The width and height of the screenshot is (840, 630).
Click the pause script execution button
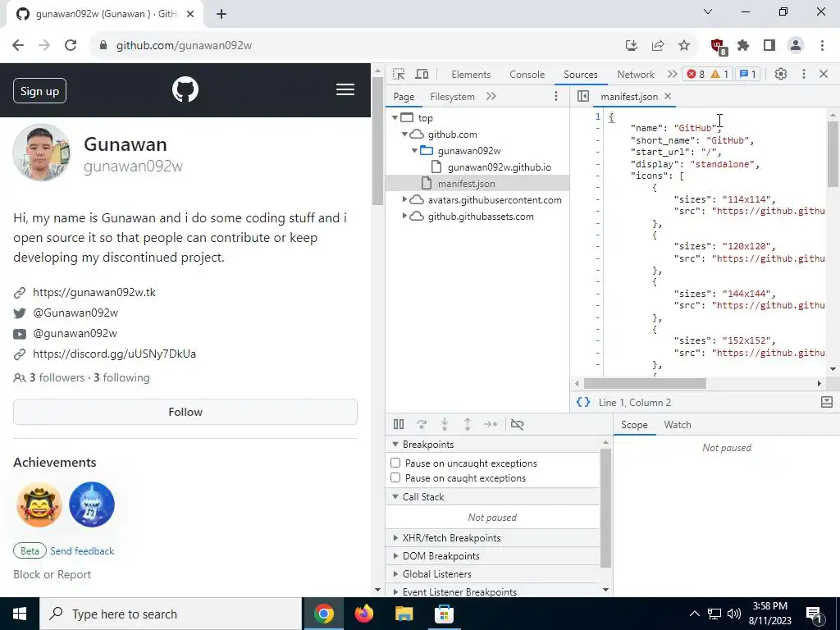coord(399,424)
